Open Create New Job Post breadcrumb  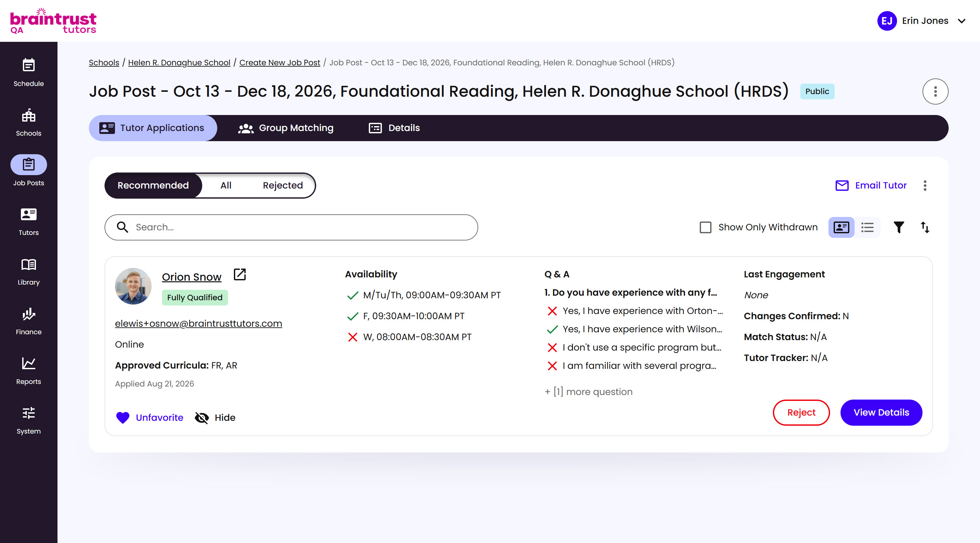(280, 62)
